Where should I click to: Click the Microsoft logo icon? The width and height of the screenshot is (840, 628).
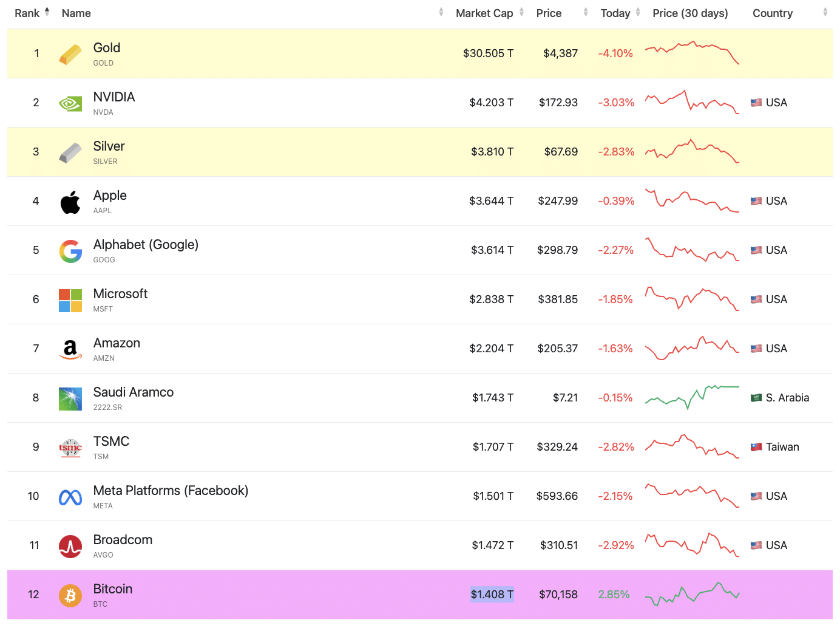70,300
